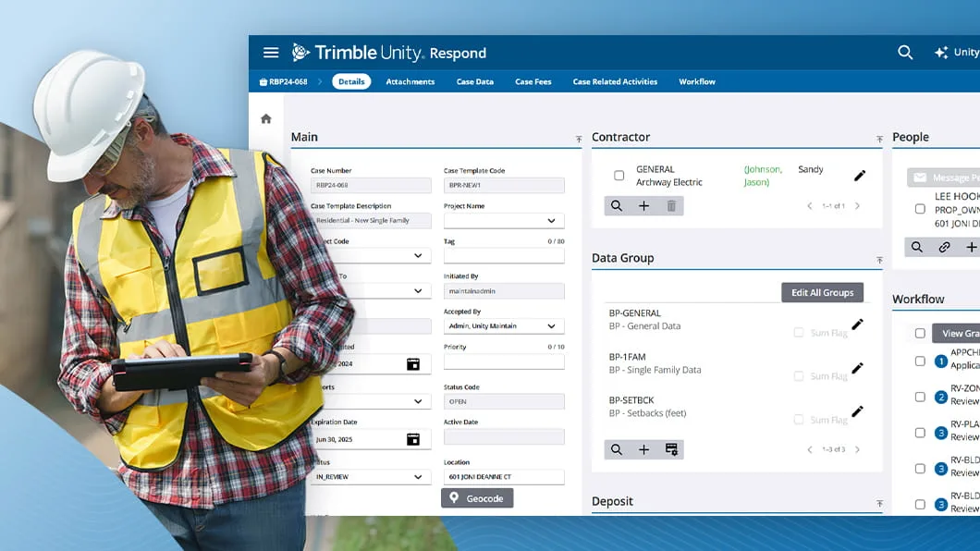The width and height of the screenshot is (980, 551).
Task: Open the Case Fees tab
Action: tap(533, 82)
